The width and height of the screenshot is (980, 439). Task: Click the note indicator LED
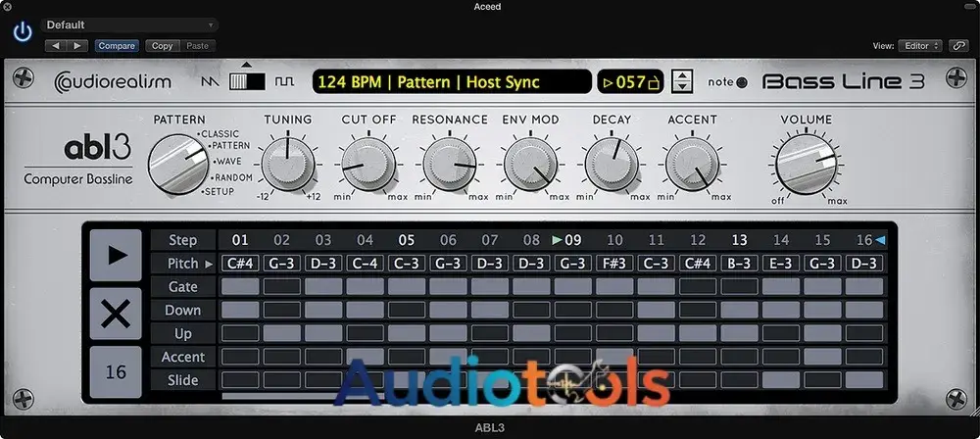[742, 82]
